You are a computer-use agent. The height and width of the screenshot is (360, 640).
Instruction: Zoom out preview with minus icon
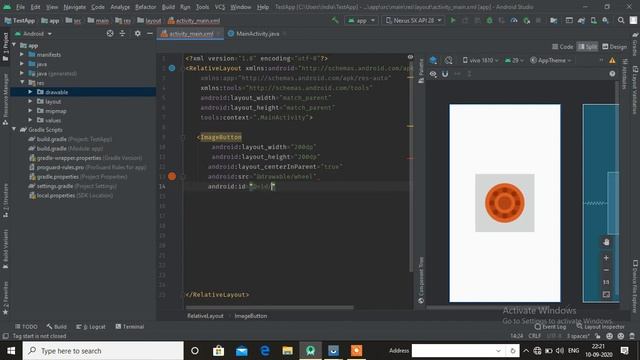click(x=606, y=270)
